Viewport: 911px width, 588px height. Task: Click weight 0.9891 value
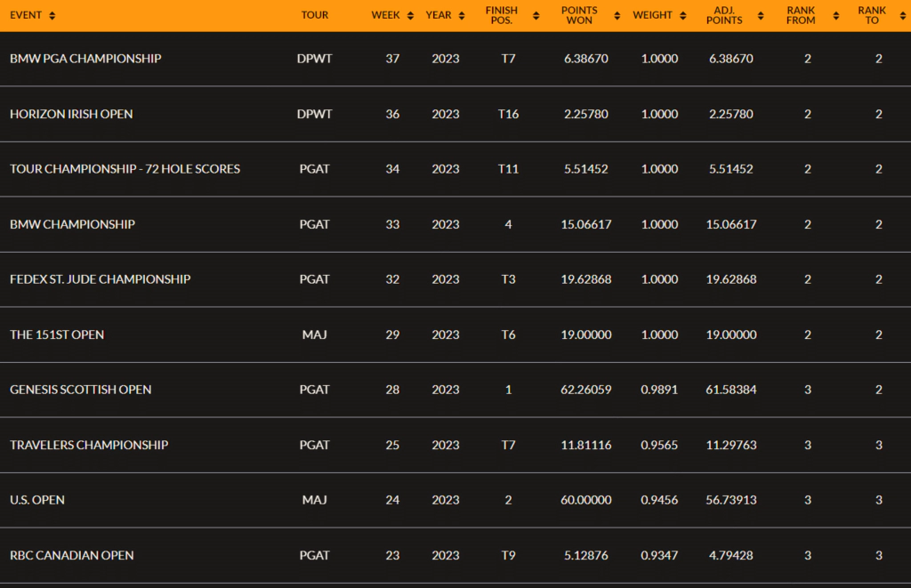[659, 390]
